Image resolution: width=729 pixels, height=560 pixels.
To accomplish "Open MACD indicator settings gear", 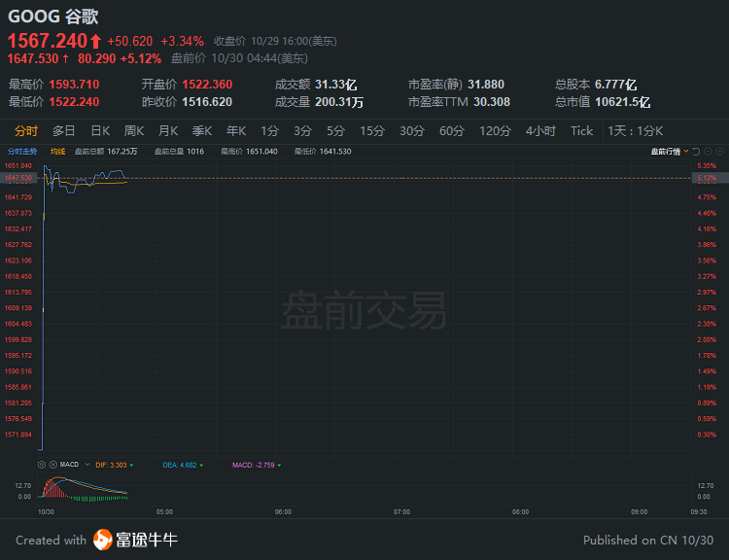I will point(42,465).
